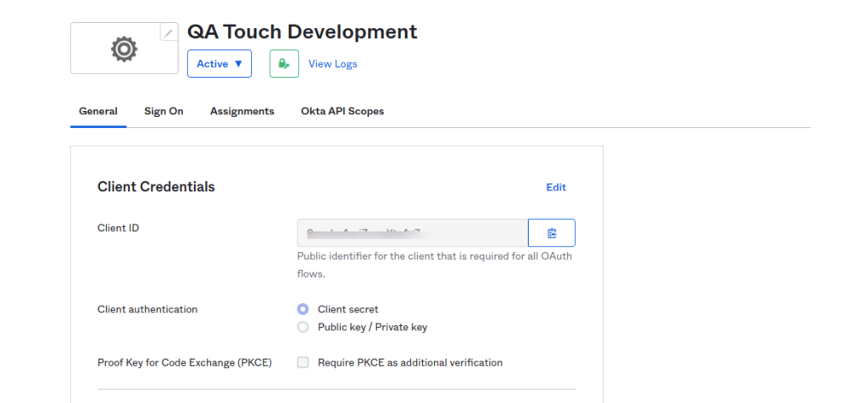This screenshot has height=403, width=868.
Task: Enable Require PKCE as additional verification
Action: point(303,362)
